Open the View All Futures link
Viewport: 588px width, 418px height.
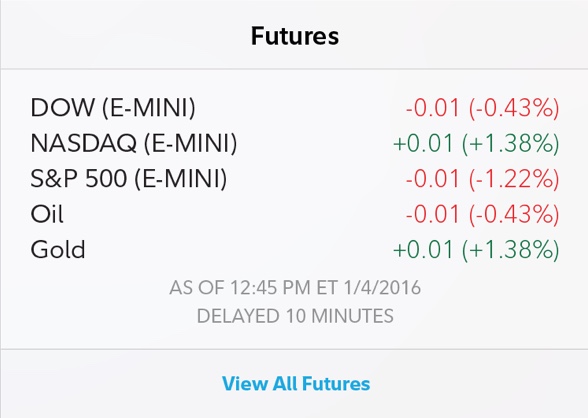click(x=296, y=384)
